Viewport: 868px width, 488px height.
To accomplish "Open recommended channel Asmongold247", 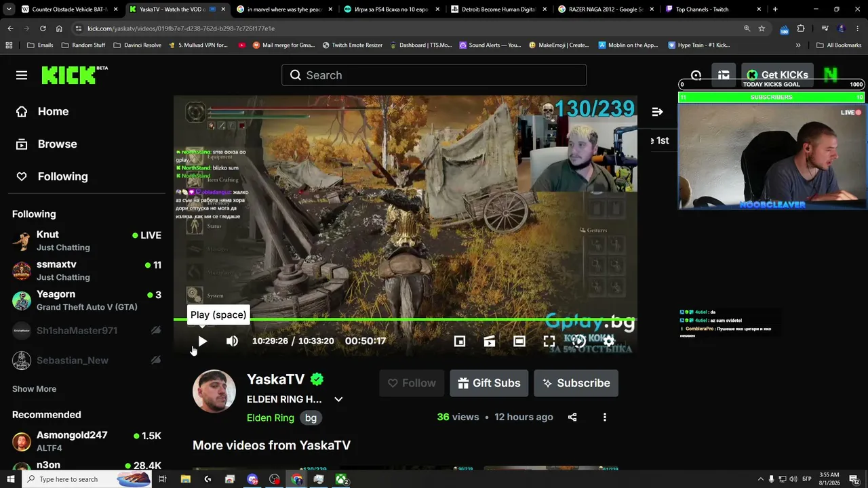I will click(x=87, y=441).
